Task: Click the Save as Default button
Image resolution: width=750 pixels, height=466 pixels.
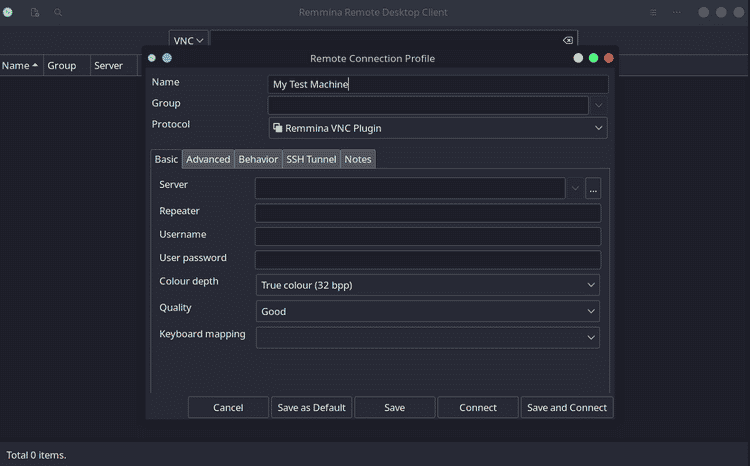Action: click(x=311, y=407)
